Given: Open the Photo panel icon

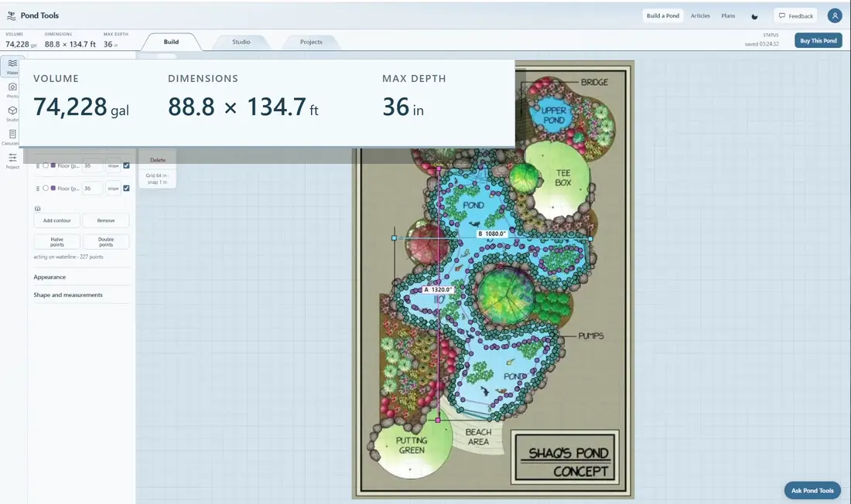Looking at the screenshot, I should [x=12, y=90].
